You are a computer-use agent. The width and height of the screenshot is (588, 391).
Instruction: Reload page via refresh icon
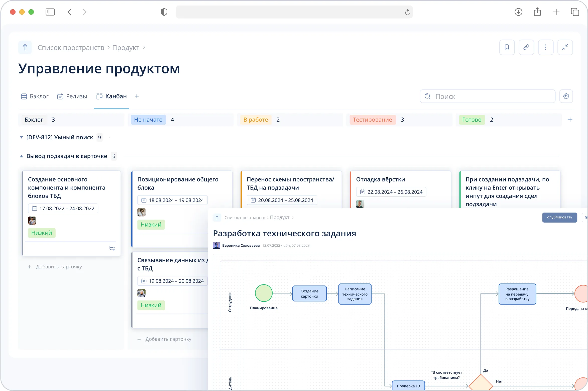coord(407,12)
